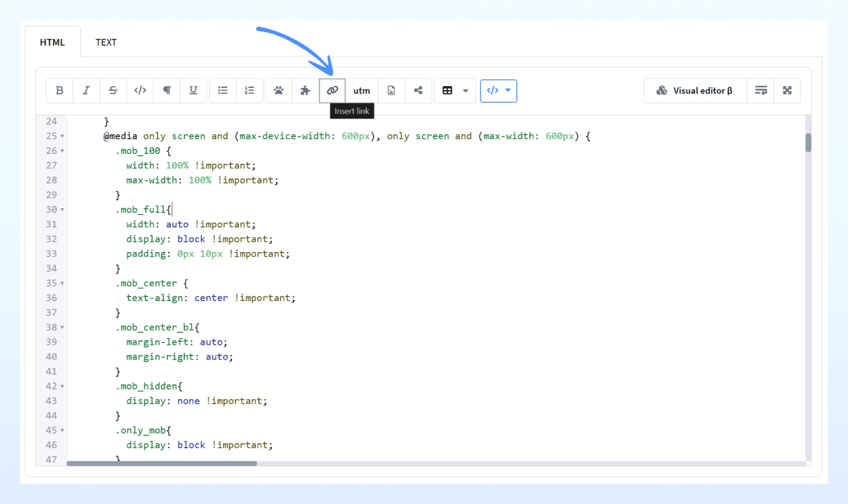Image resolution: width=848 pixels, height=504 pixels.
Task: Click the '.mob_hidden{' line
Action: click(x=149, y=386)
